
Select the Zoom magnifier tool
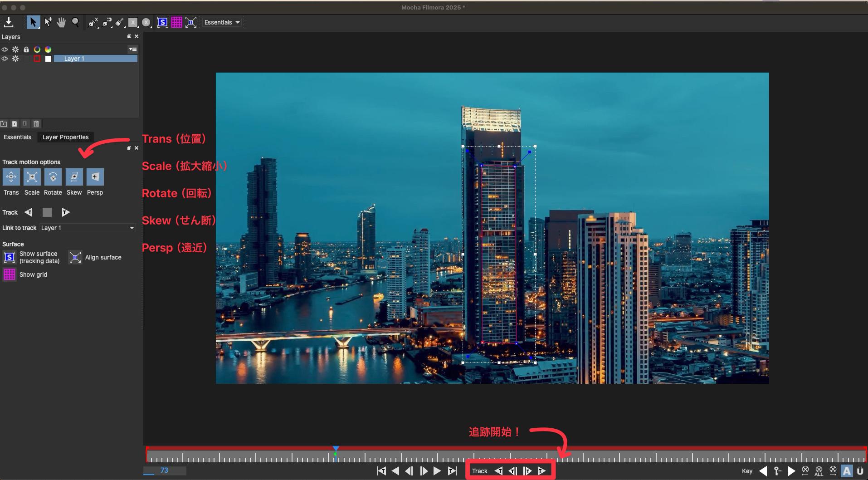click(75, 22)
